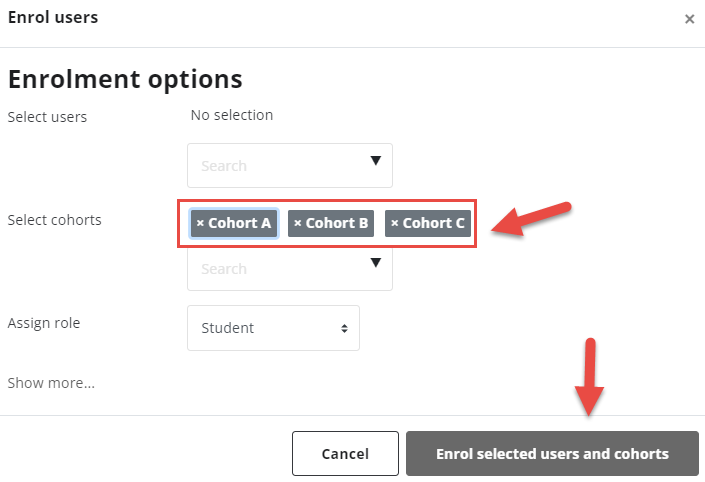This screenshot has width=705, height=482.
Task: Remove Cohort C using its × icon
Action: [x=395, y=223]
